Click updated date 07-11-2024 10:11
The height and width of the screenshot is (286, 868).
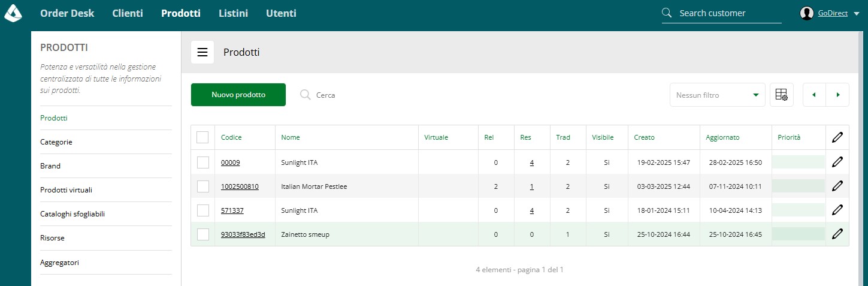point(736,186)
